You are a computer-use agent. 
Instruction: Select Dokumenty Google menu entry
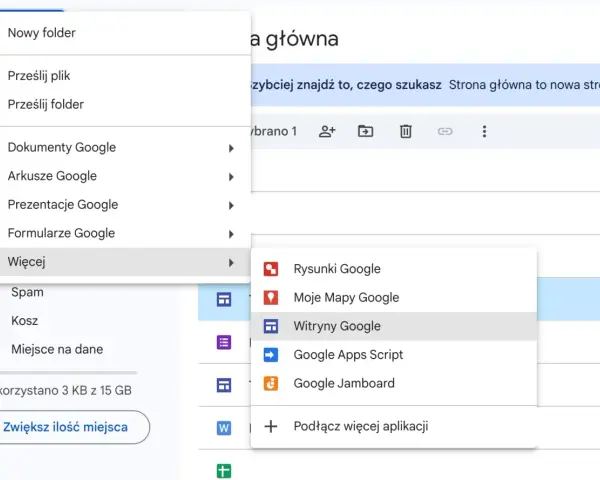pyautogui.click(x=125, y=147)
